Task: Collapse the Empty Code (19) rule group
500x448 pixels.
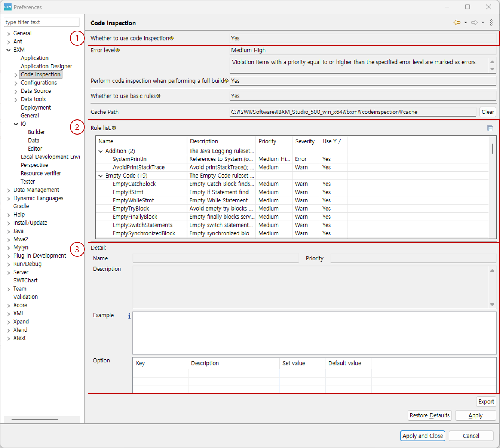Action: [100, 176]
